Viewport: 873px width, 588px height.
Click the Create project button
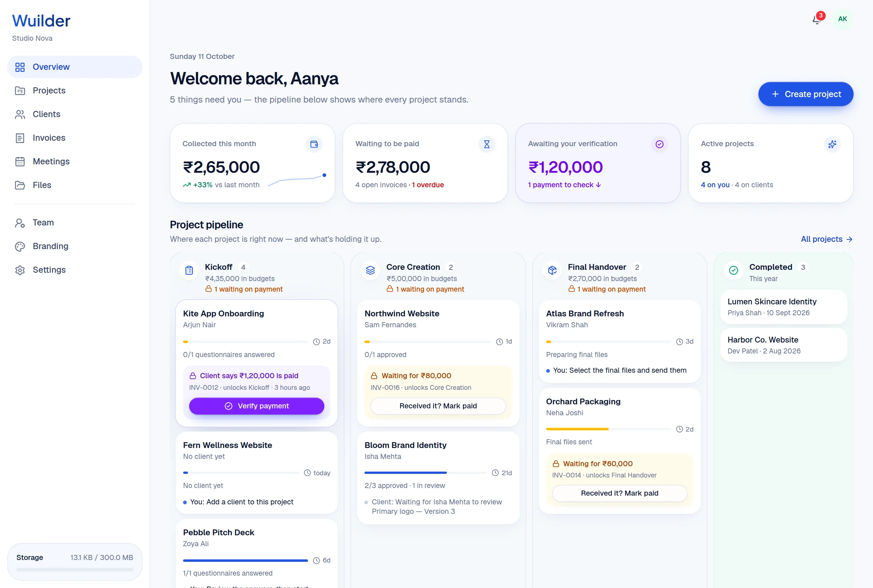805,94
